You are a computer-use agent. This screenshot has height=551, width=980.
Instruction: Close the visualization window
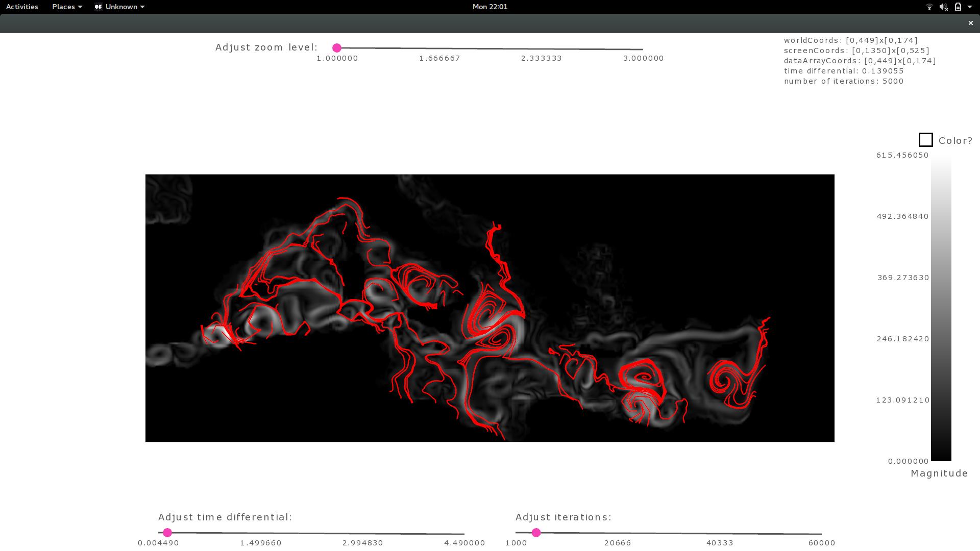(x=970, y=23)
